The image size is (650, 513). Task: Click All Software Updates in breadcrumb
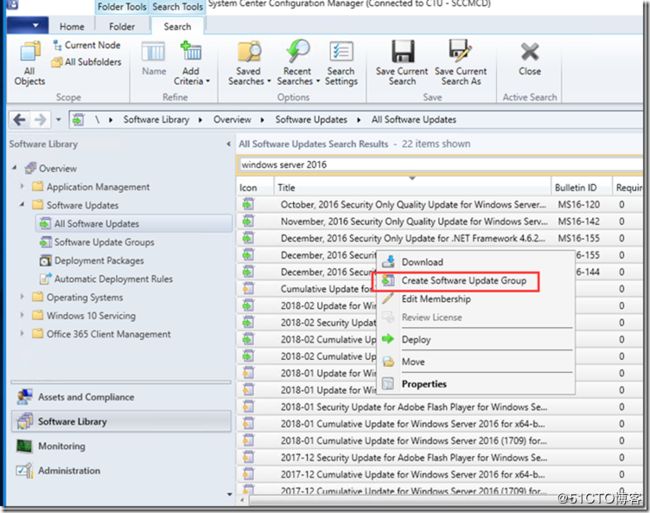click(414, 120)
